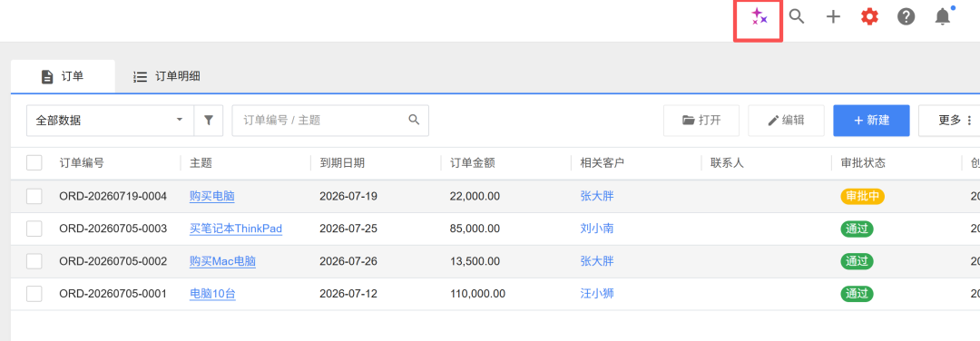Image resolution: width=980 pixels, height=341 pixels.
Task: Click the 审批状态 column header
Action: pyautogui.click(x=863, y=163)
